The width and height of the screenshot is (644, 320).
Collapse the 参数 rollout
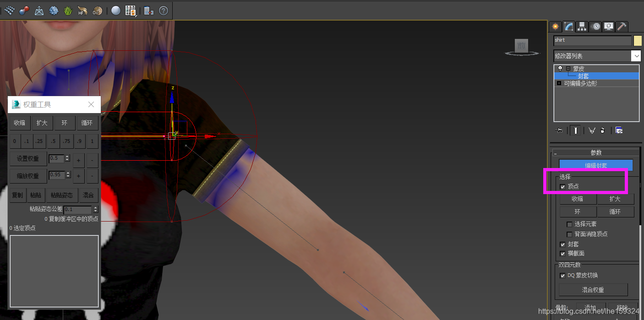point(596,153)
